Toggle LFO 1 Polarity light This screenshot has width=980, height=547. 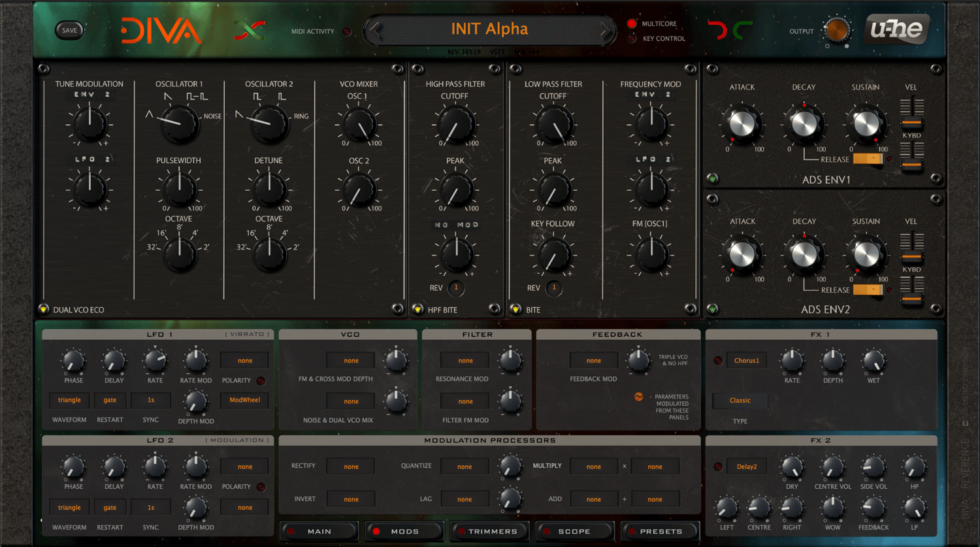pos(261,380)
